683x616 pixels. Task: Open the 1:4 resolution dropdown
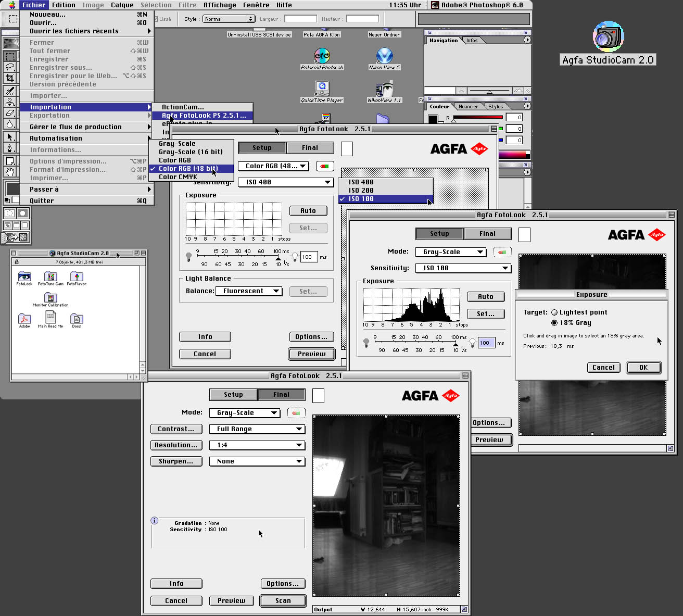[257, 445]
